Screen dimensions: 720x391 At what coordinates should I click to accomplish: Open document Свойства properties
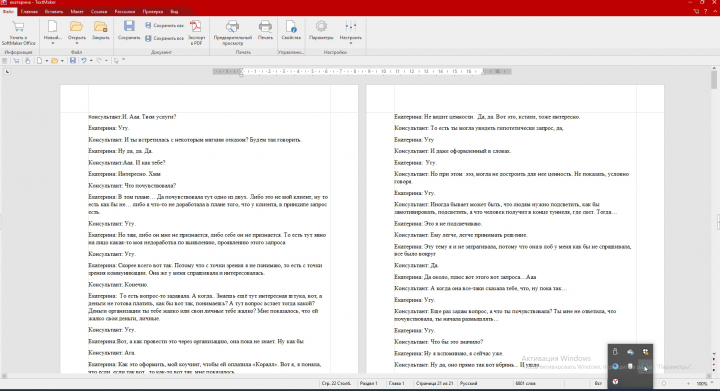click(291, 30)
